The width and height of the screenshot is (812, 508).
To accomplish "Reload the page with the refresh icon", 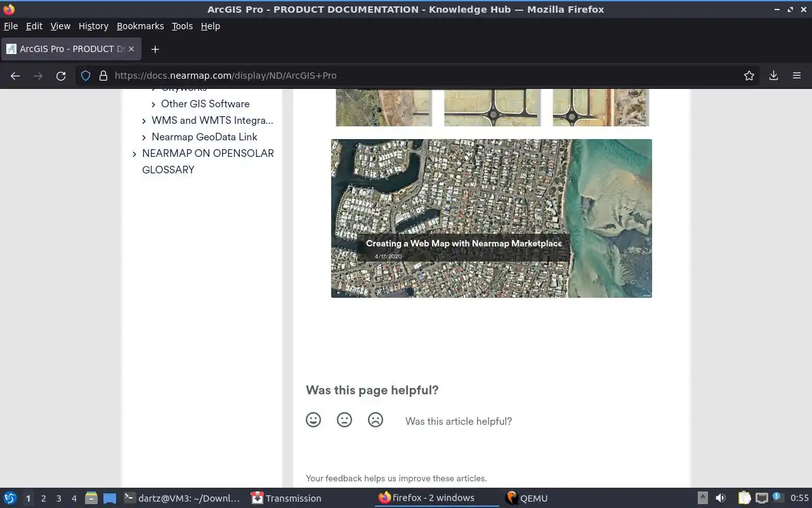I will click(x=61, y=76).
